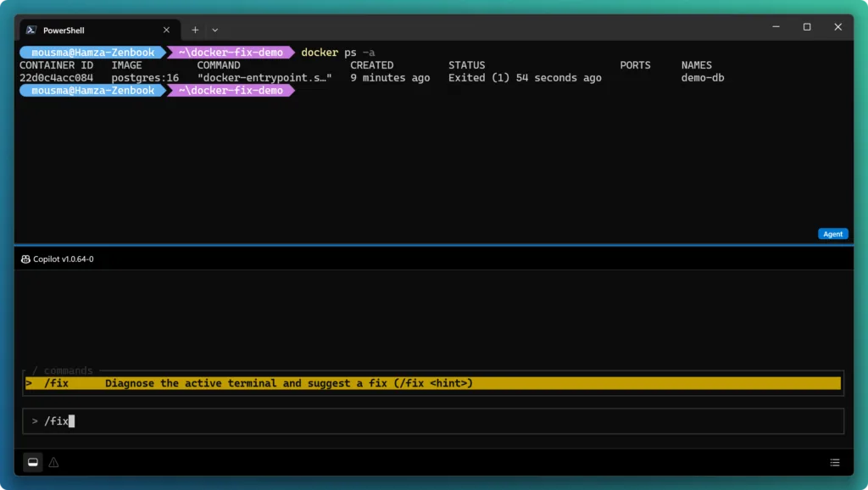This screenshot has height=490, width=868.
Task: Click the STATUS column header
Action: coord(467,65)
